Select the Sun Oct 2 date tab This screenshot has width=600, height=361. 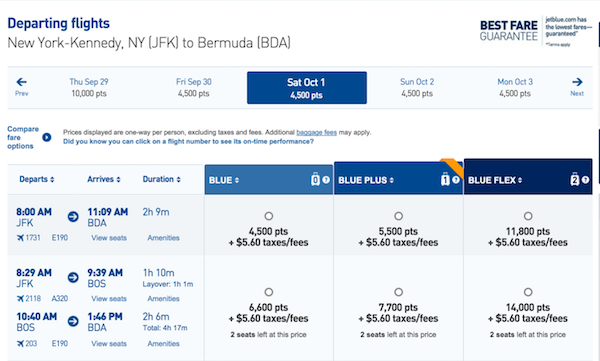click(x=417, y=88)
